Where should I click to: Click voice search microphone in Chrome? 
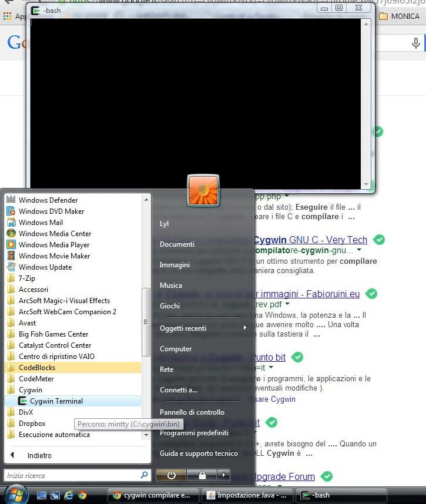(x=415, y=43)
